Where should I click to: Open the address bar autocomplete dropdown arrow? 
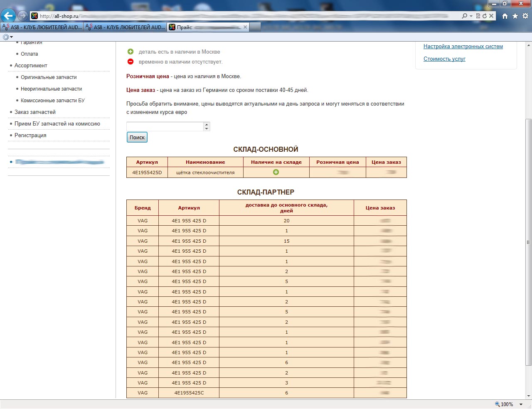pyautogui.click(x=471, y=16)
